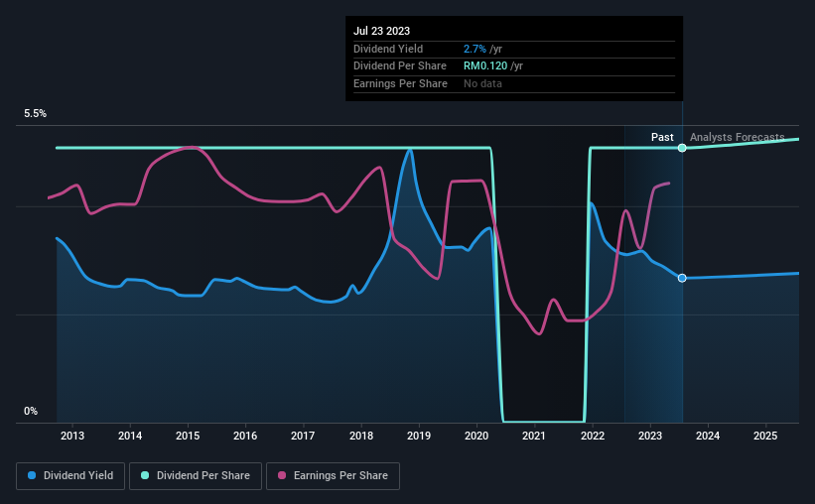This screenshot has width=815, height=504.
Task: Click the 2018 x-axis label
Action: click(x=361, y=436)
